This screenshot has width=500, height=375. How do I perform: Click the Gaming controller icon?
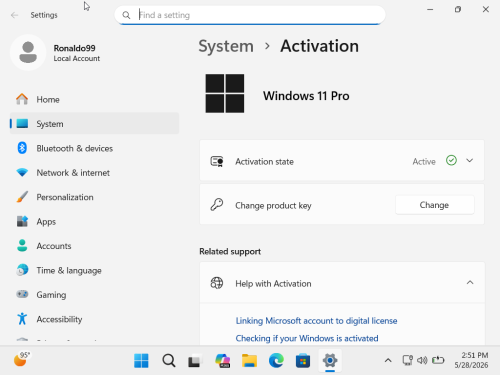tap(22, 294)
